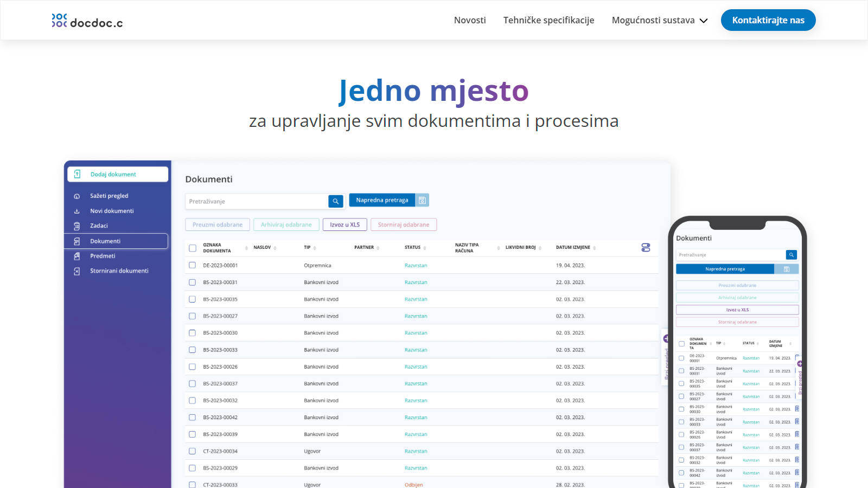Click the phone mockup search icon
This screenshot has width=868, height=488.
click(x=792, y=255)
